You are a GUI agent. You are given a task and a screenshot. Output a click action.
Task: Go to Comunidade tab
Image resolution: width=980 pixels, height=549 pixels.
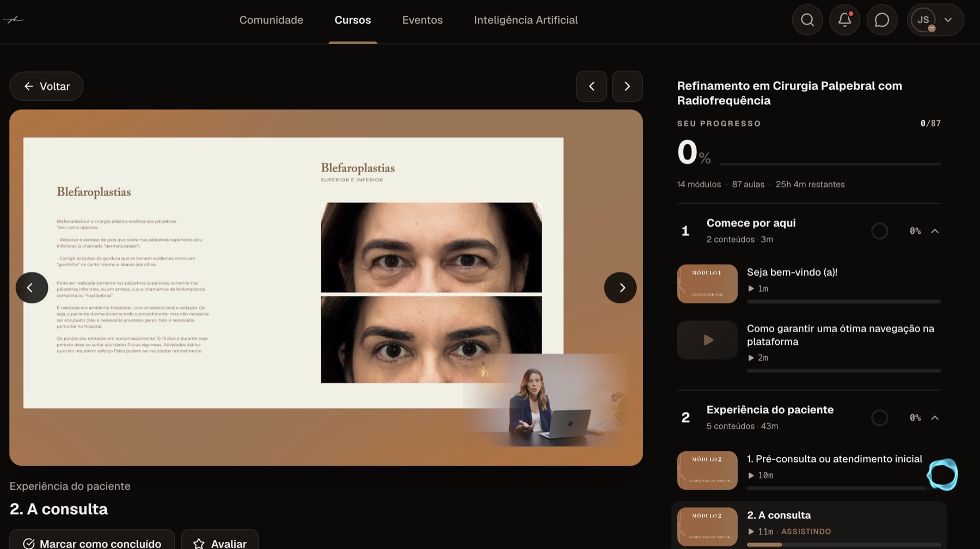(271, 20)
